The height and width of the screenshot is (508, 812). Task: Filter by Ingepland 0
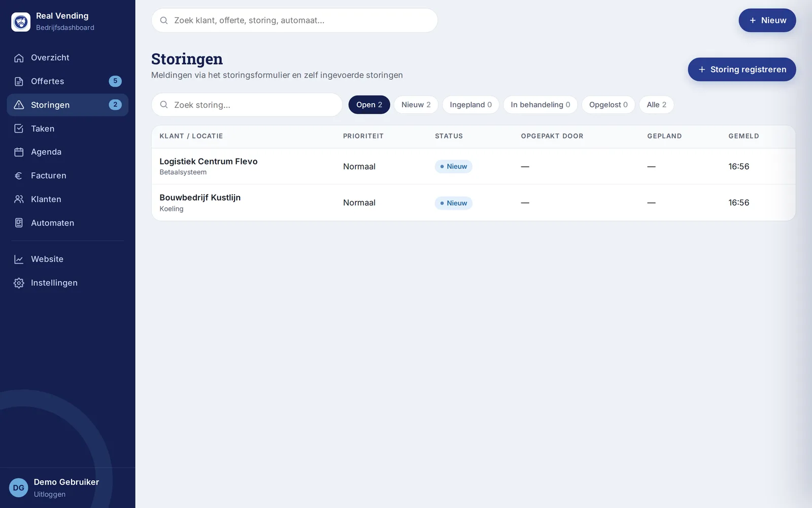point(470,105)
